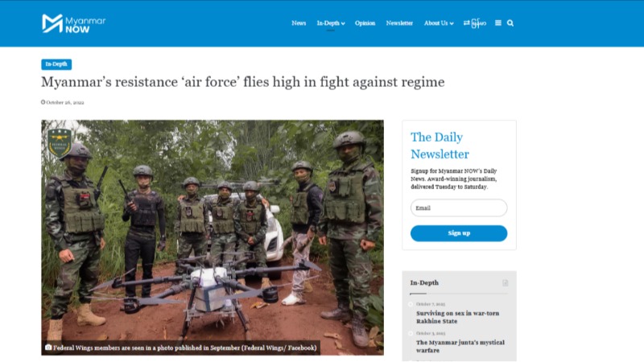Open 'Surviving on sex in war-torn Rakhine State'
The height and width of the screenshot is (362, 644).
pos(457,317)
